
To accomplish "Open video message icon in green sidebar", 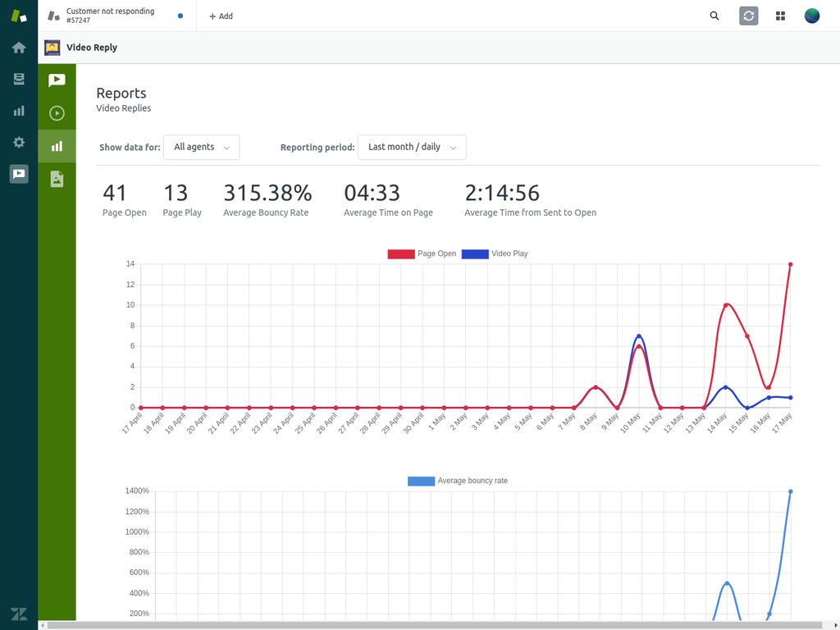I will (x=57, y=80).
